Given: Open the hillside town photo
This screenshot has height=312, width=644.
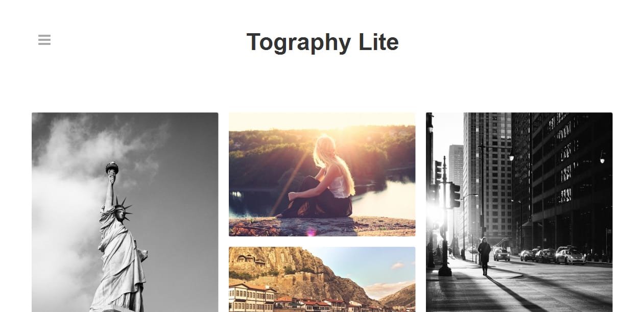Looking at the screenshot, I should point(322,279).
